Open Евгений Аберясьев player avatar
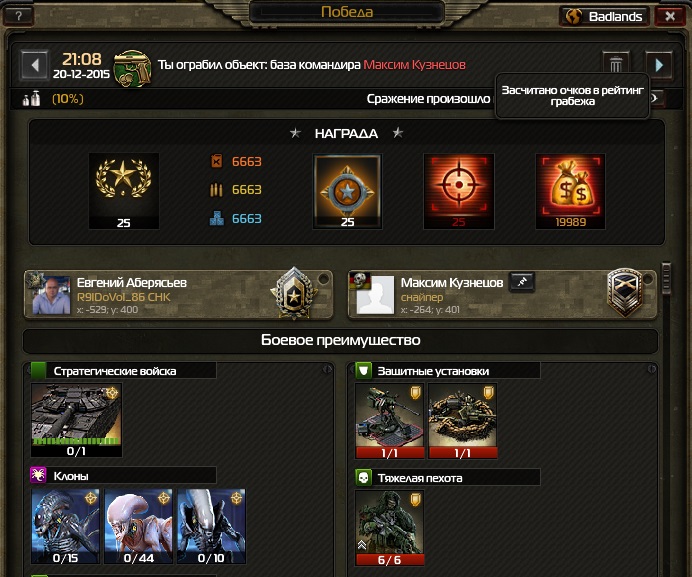 (x=51, y=295)
